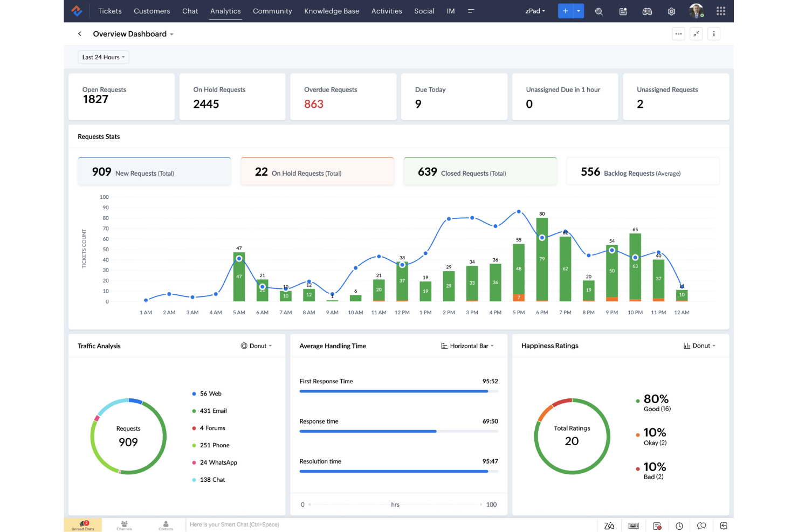
Task: Open the global search icon
Action: point(598,11)
